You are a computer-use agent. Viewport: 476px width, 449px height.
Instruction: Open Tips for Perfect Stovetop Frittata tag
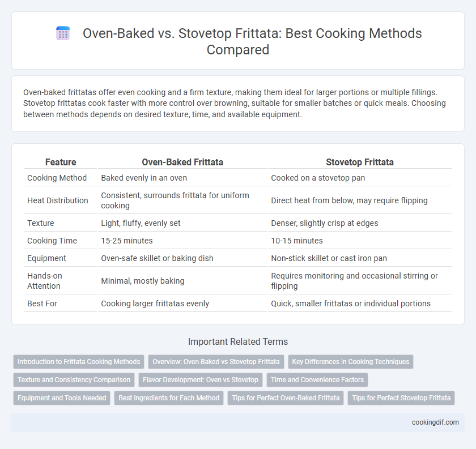click(401, 398)
